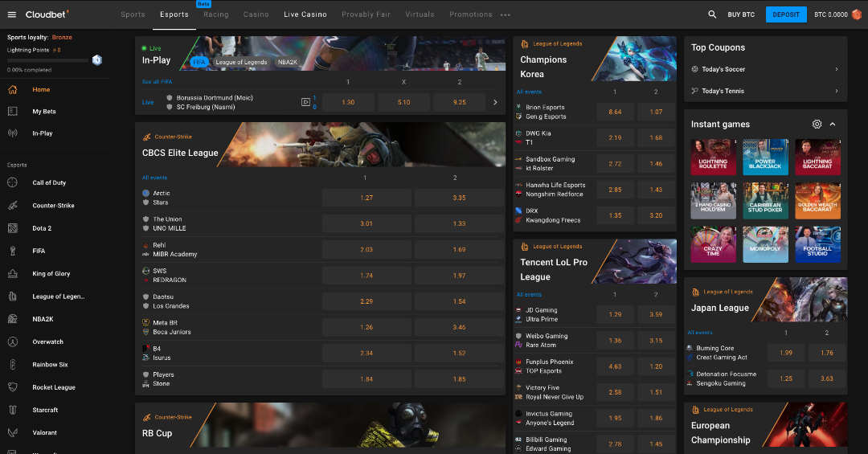Expand Today's Tennis coupon arrow
The height and width of the screenshot is (454, 868).
point(837,91)
